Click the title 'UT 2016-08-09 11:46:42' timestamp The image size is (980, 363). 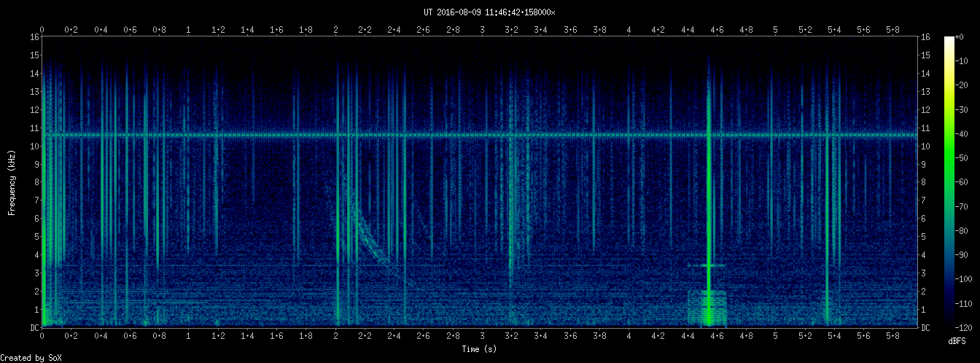coord(481,12)
